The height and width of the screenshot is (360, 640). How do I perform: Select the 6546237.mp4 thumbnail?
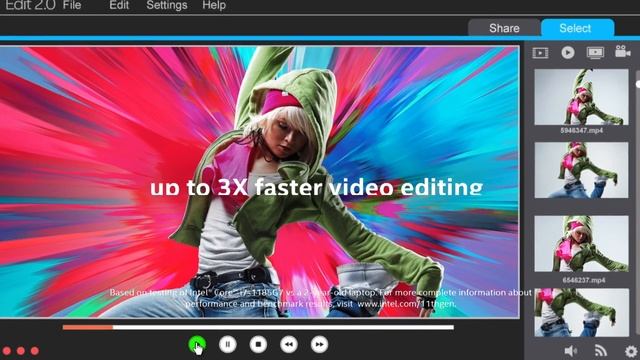click(x=581, y=243)
